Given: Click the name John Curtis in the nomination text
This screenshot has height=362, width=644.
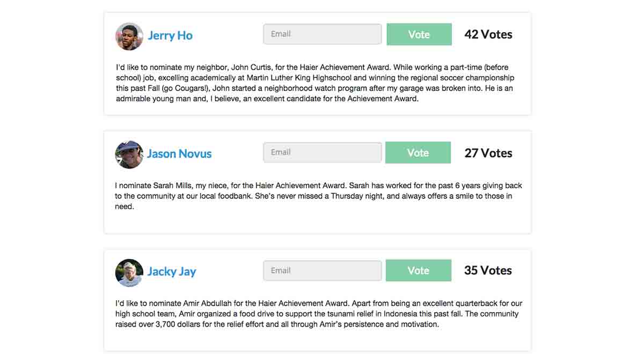Looking at the screenshot, I should pyautogui.click(x=252, y=68).
